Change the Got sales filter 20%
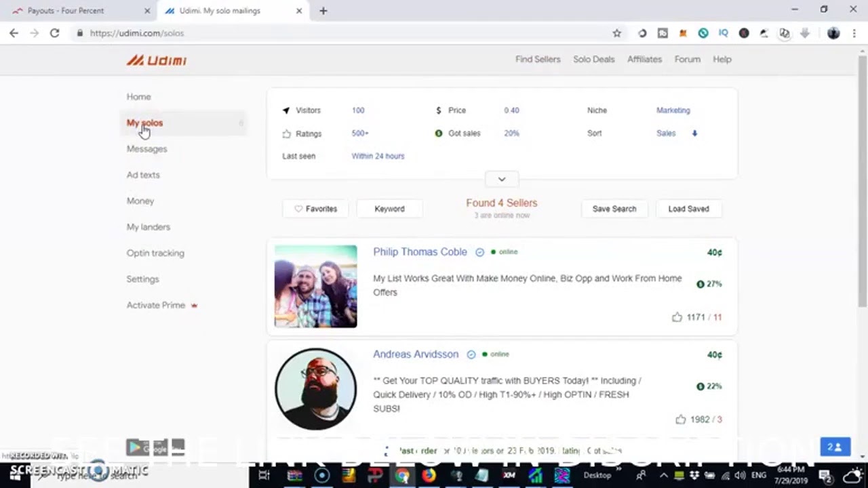 511,134
